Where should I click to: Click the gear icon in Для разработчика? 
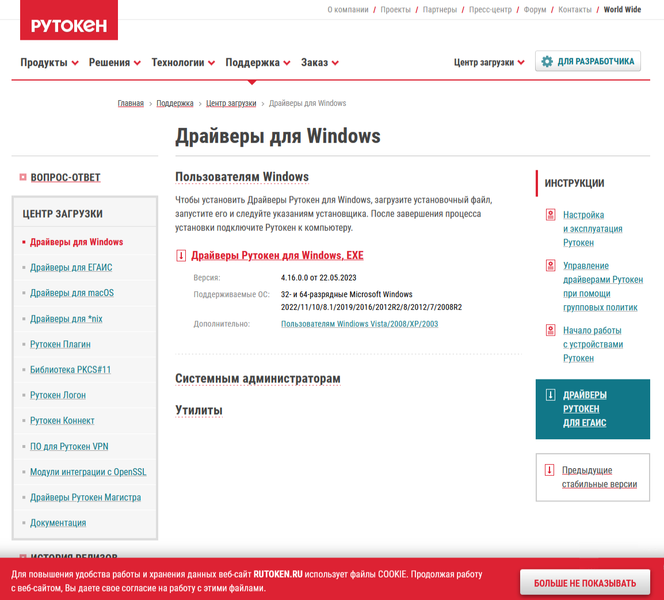[547, 62]
